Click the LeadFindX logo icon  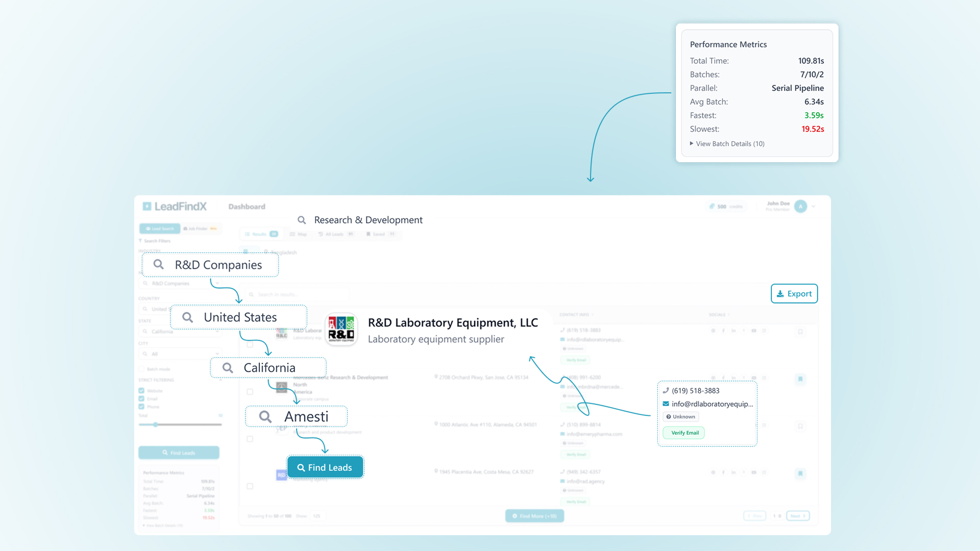[x=147, y=206]
